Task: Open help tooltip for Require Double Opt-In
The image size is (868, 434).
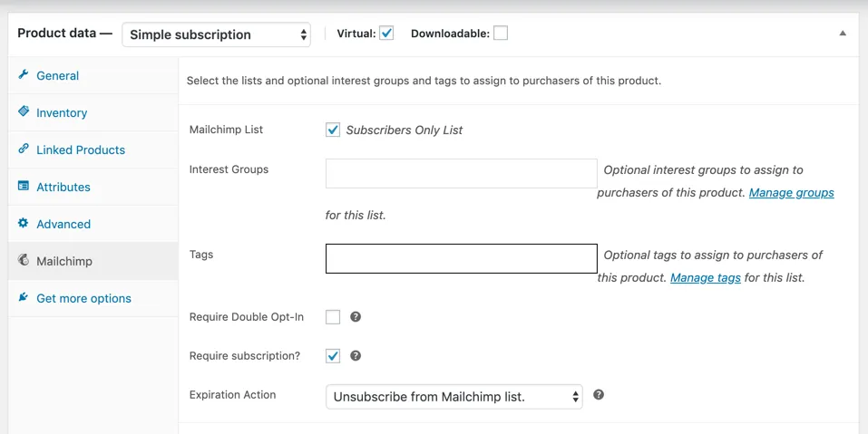Action: click(x=356, y=317)
